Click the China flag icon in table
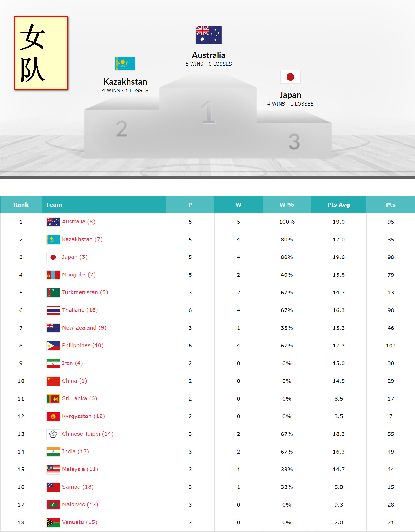 point(53,381)
